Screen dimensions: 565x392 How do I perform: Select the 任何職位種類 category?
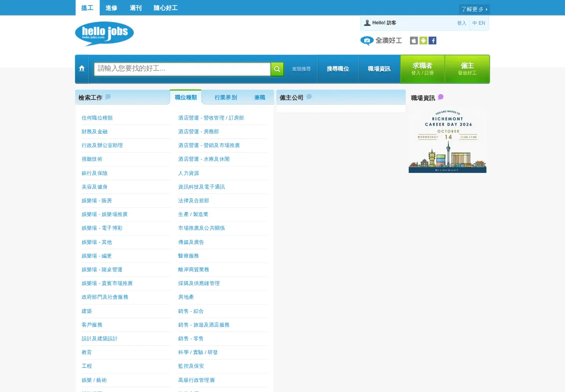point(97,118)
